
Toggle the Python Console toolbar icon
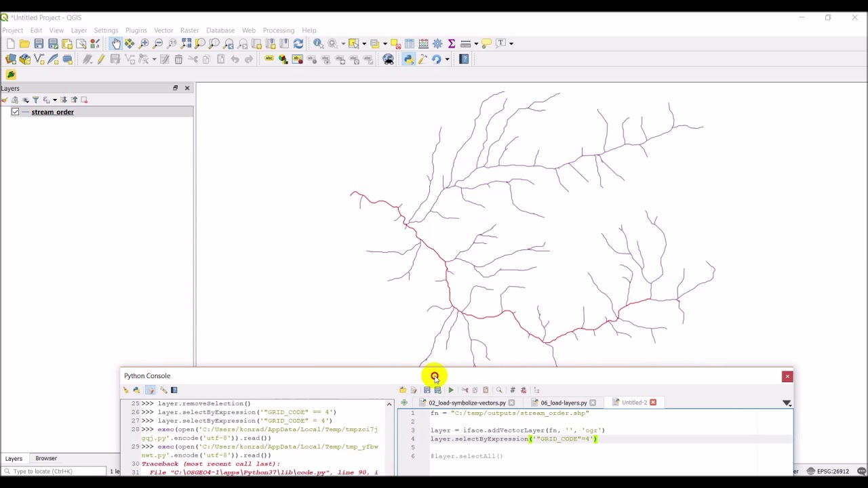(408, 59)
